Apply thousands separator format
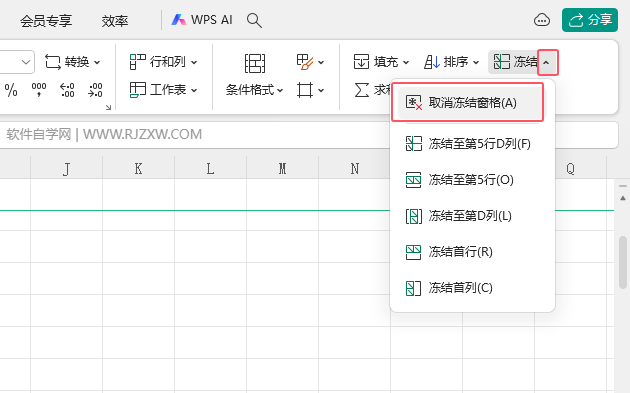Viewport: 630px width, 393px height. (x=39, y=90)
